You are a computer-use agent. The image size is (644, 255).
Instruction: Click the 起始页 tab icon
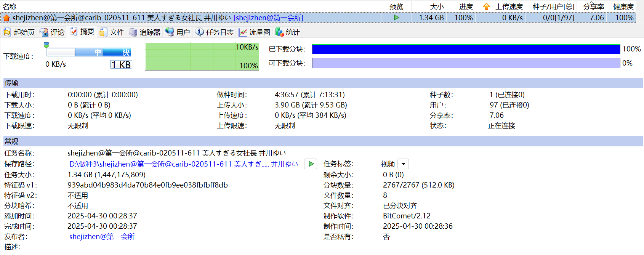7,32
